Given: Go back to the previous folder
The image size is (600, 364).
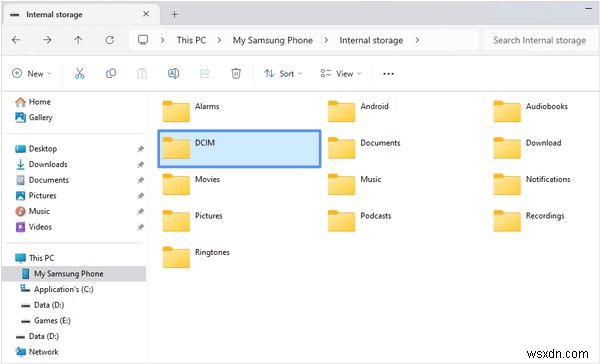Looking at the screenshot, I should click(x=16, y=40).
